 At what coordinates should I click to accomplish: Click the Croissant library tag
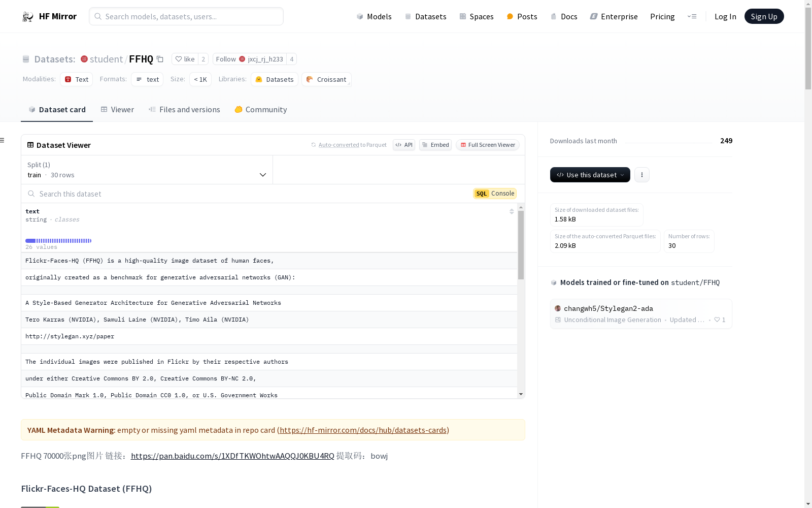(326, 79)
